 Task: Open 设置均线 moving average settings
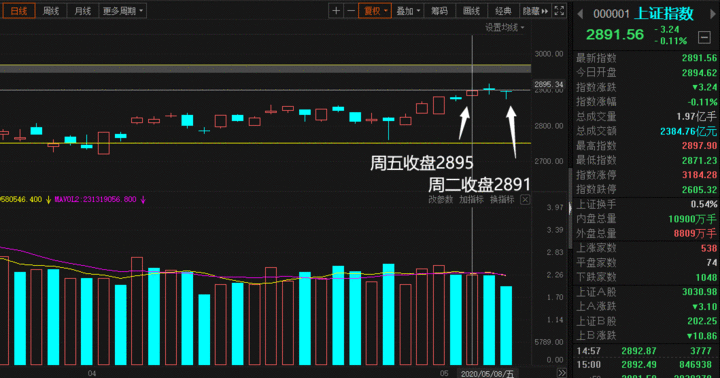click(504, 28)
